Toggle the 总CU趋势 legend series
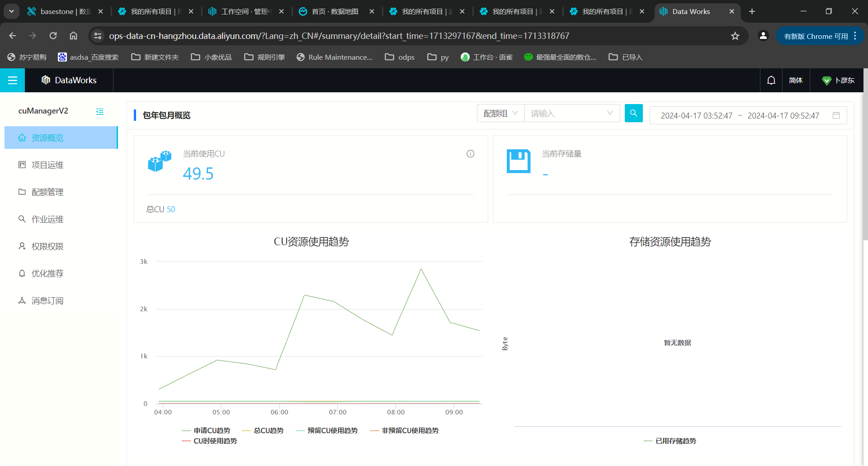Image resolution: width=868 pixels, height=466 pixels. pos(263,430)
